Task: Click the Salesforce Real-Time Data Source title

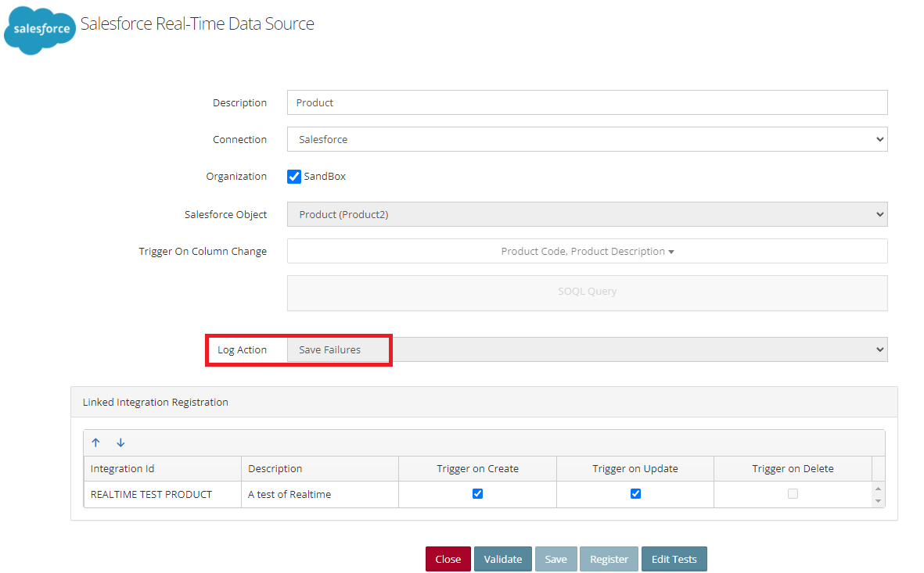Action: click(197, 23)
